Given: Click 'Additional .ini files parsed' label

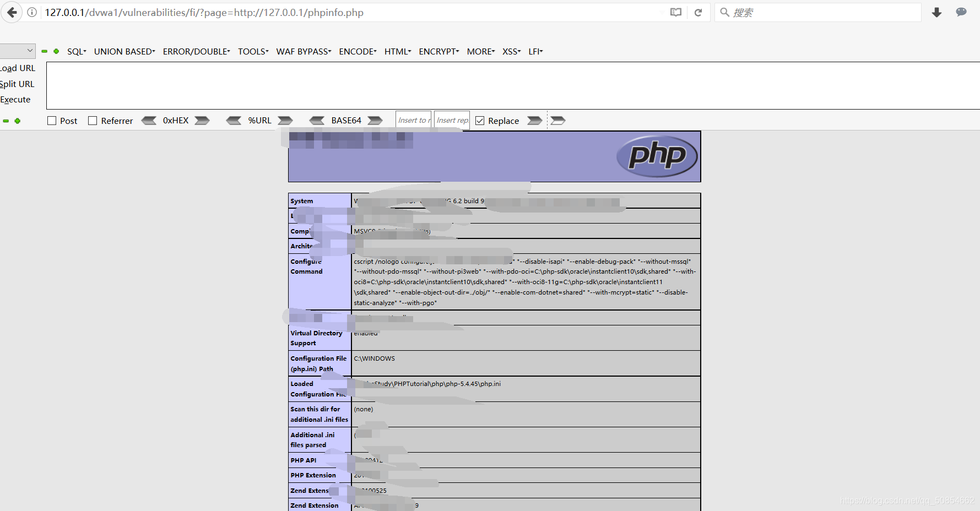Looking at the screenshot, I should [x=312, y=440].
